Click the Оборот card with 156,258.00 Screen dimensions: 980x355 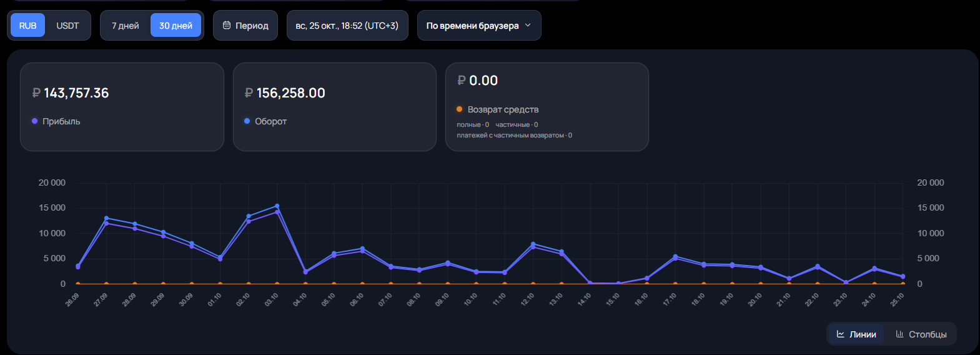pos(335,107)
